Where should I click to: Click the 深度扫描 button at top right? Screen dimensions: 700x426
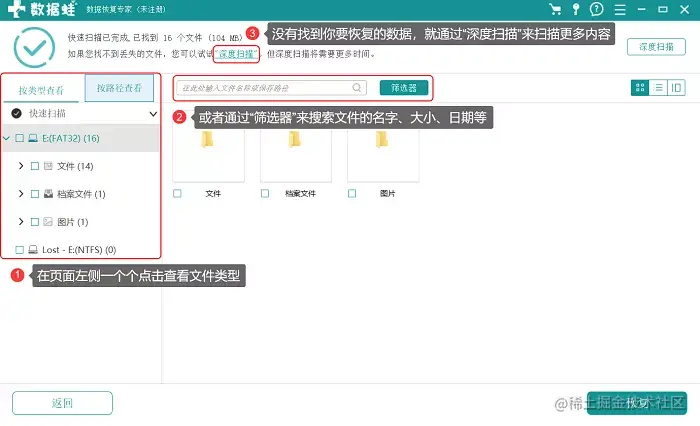click(x=656, y=46)
